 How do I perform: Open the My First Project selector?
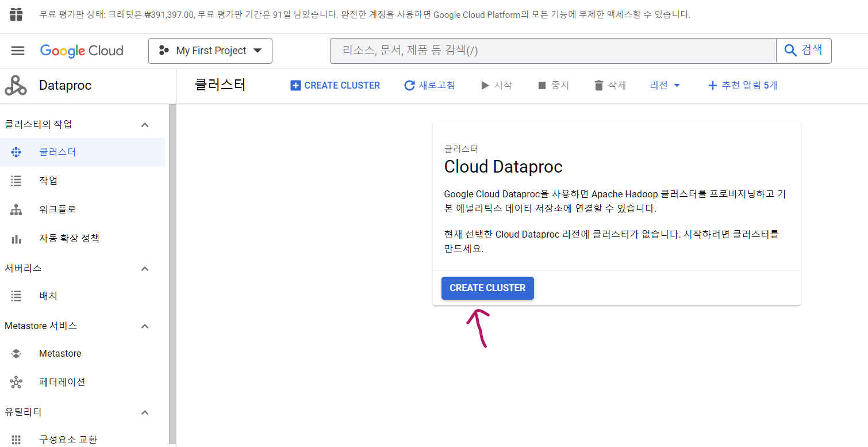click(x=210, y=51)
